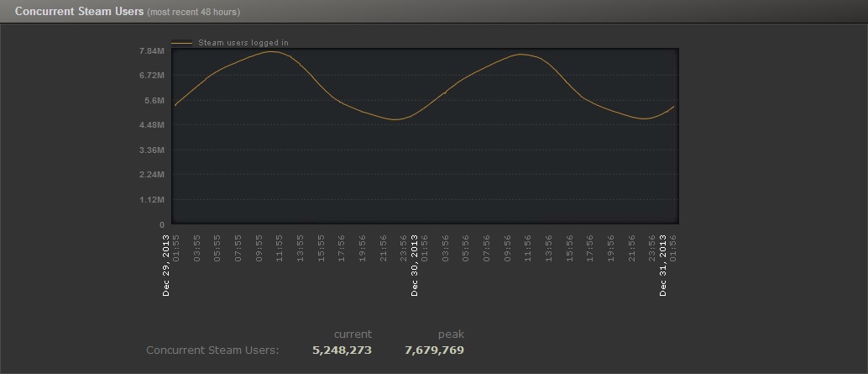Select the 1.12M y-axis label
Viewport: 868px width, 374px height.
(152, 199)
